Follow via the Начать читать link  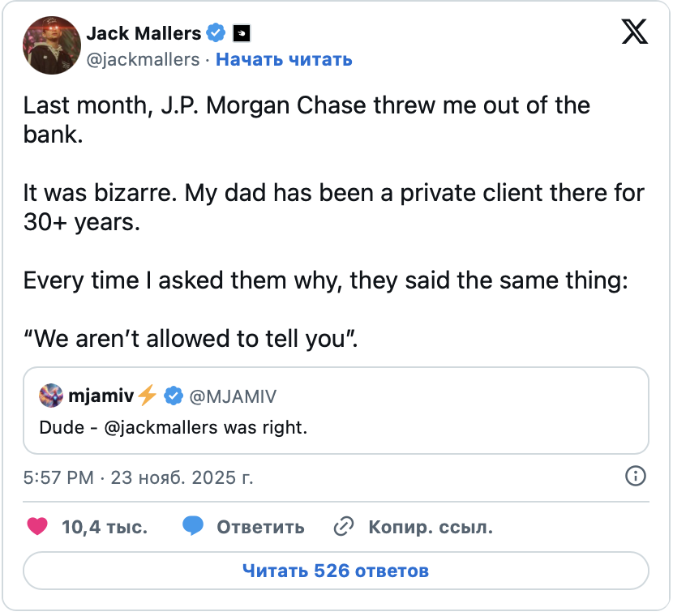283,60
